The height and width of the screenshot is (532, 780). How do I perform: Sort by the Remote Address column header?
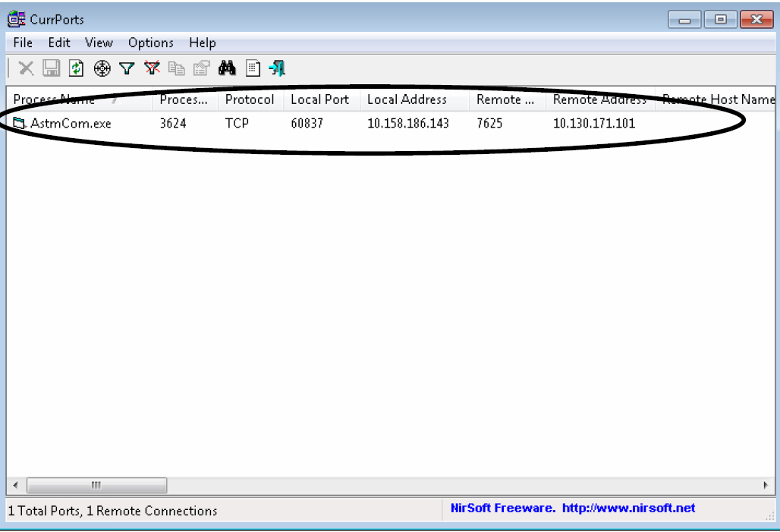600,99
